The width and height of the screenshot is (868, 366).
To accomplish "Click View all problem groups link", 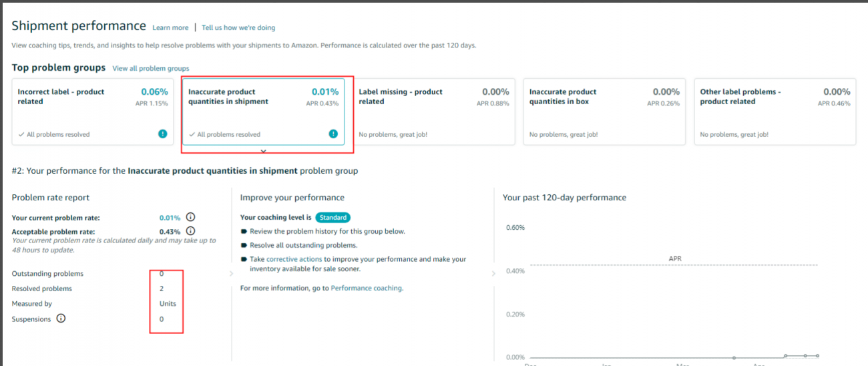I will 151,68.
